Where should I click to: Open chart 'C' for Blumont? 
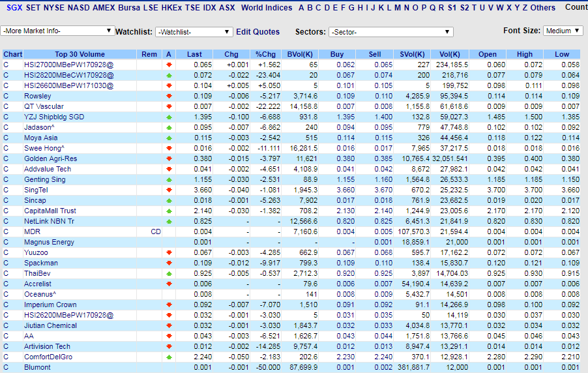pos(6,367)
